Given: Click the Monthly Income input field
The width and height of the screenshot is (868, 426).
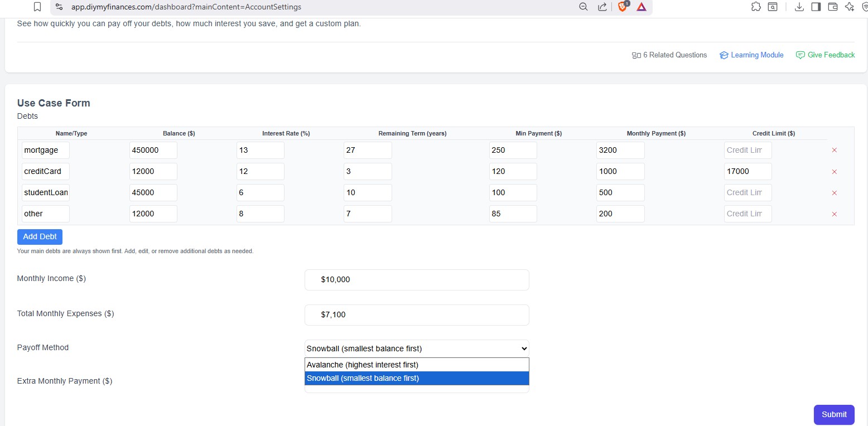Looking at the screenshot, I should click(417, 279).
